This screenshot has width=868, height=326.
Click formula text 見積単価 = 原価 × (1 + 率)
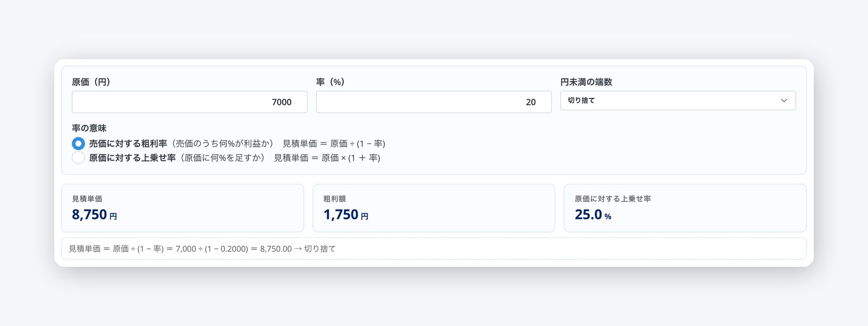coord(327,158)
